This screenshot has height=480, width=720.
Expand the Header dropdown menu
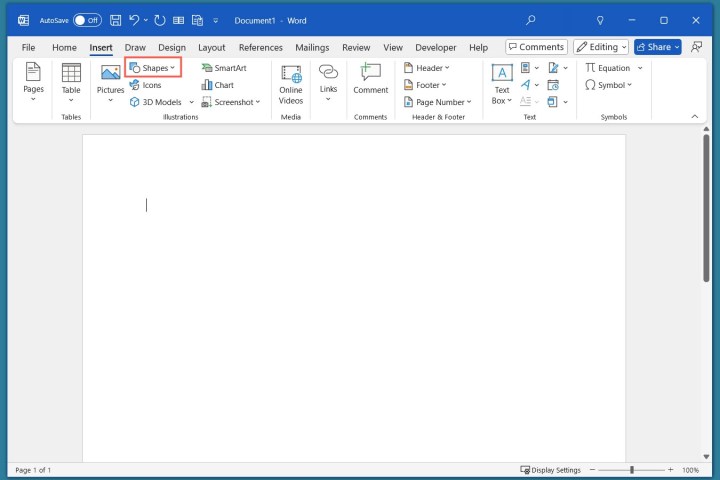(x=432, y=68)
